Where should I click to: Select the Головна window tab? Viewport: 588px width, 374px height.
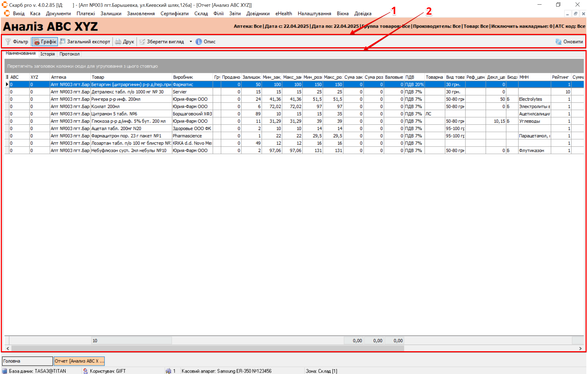pos(27,361)
